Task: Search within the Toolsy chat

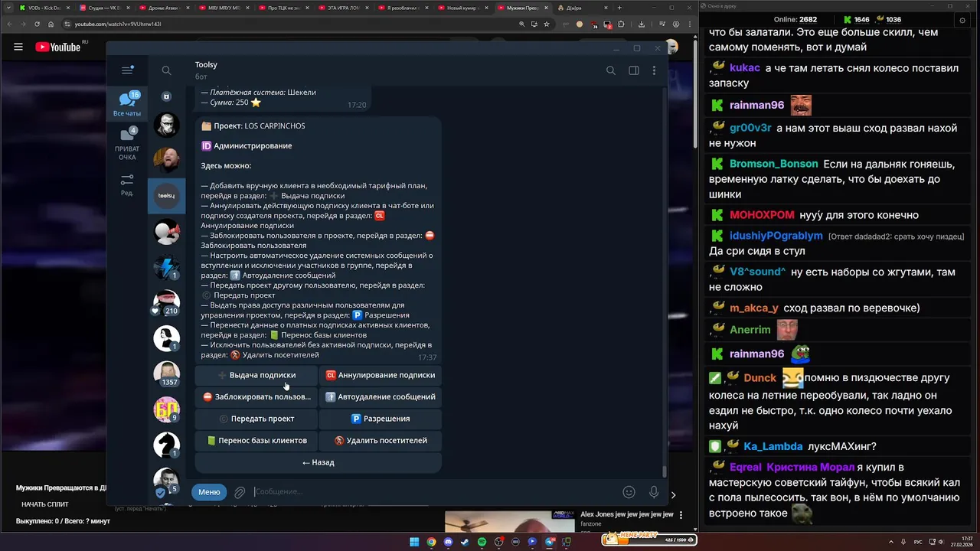Action: (x=610, y=70)
